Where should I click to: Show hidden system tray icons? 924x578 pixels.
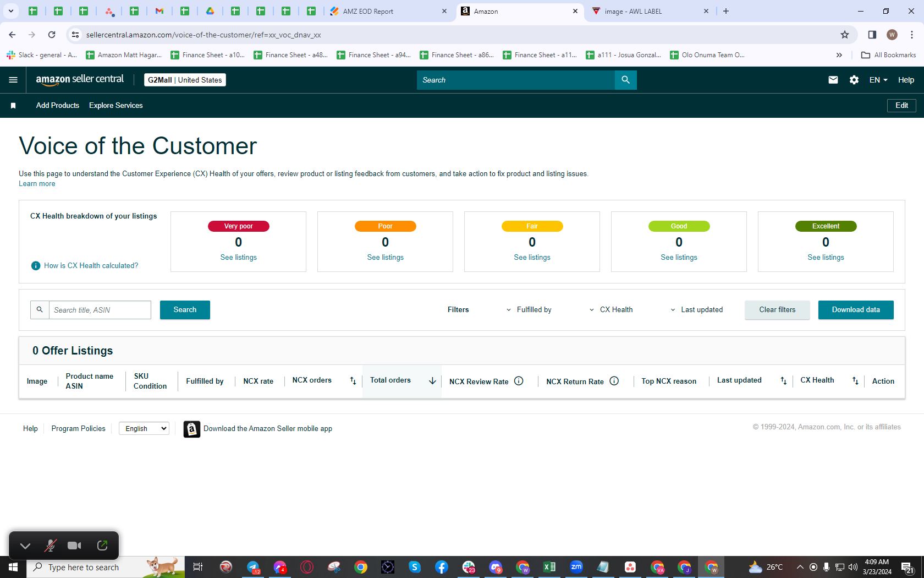pyautogui.click(x=800, y=567)
